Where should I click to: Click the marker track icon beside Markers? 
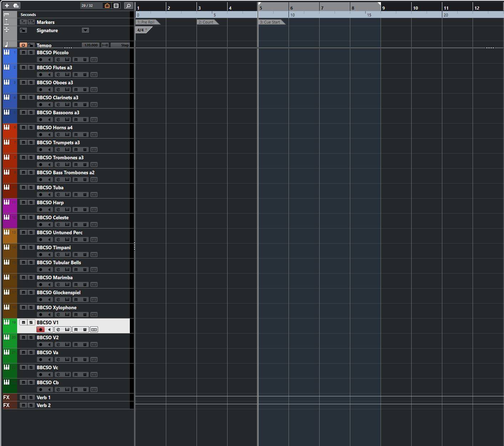(6, 22)
